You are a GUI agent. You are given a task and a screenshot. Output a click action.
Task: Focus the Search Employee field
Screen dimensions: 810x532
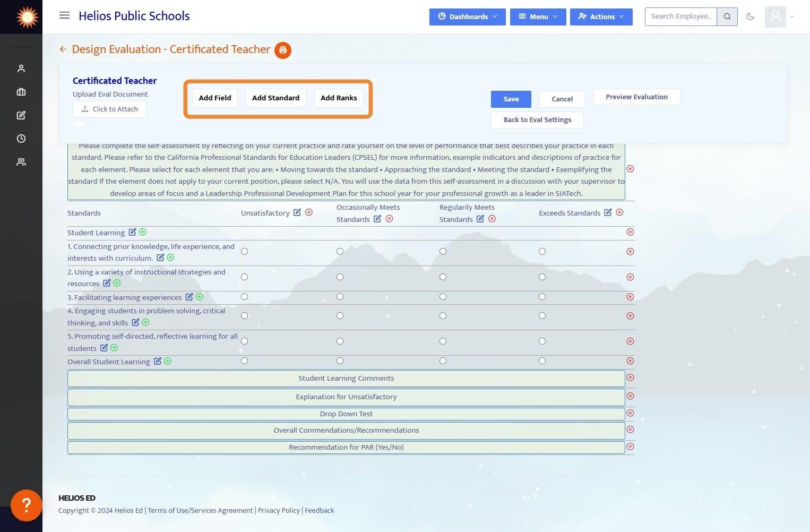[x=681, y=16]
